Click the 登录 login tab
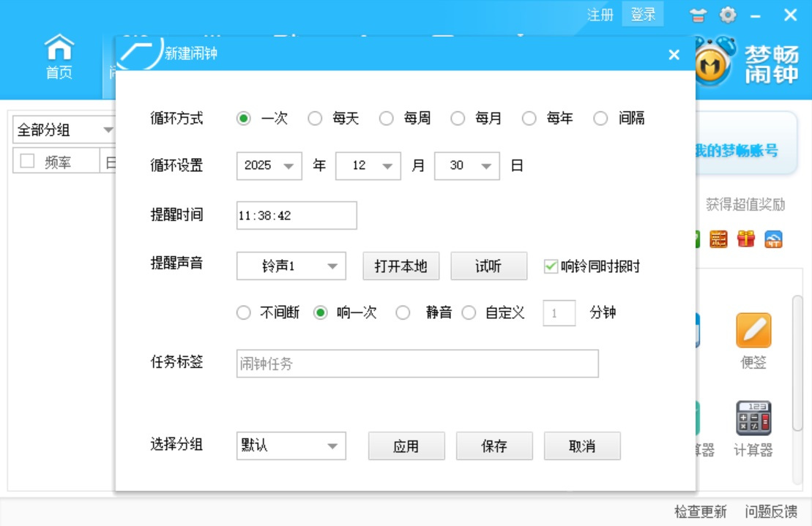The height and width of the screenshot is (526, 812). (643, 15)
